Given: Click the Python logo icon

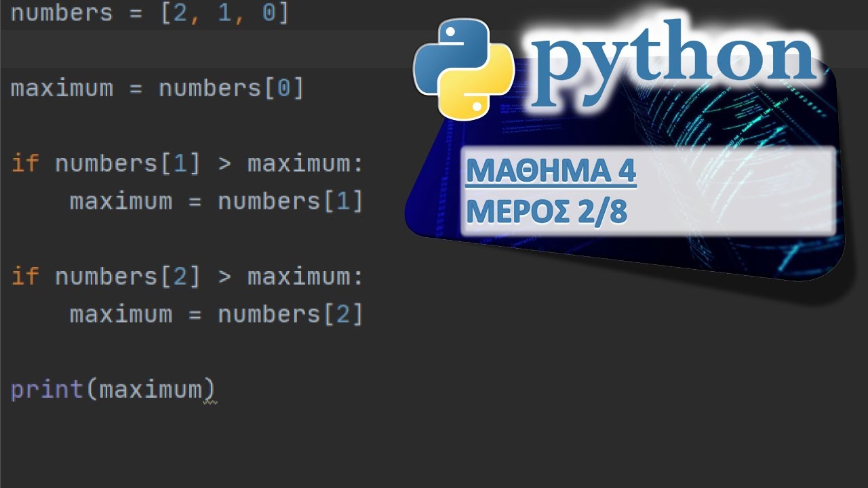Looking at the screenshot, I should (464, 69).
